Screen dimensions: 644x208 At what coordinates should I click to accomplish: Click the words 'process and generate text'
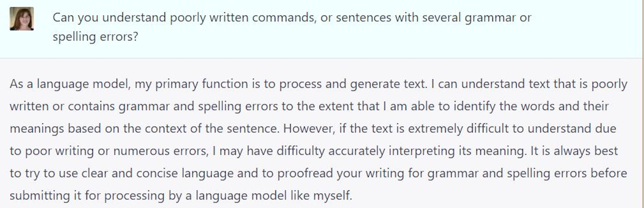click(x=352, y=84)
